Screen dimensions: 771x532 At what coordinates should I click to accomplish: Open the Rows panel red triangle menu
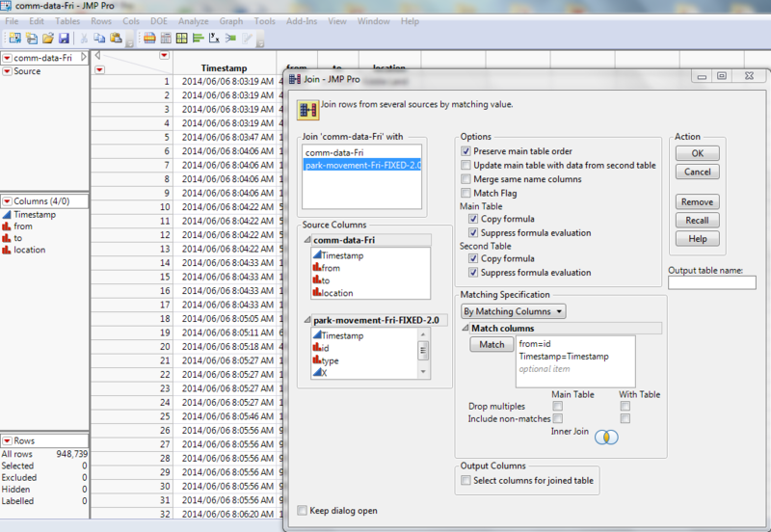pyautogui.click(x=7, y=441)
